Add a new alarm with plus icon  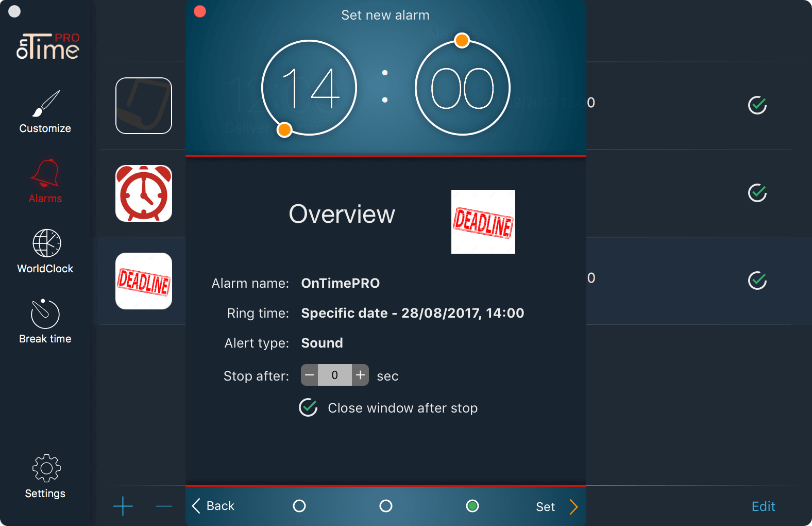123,506
